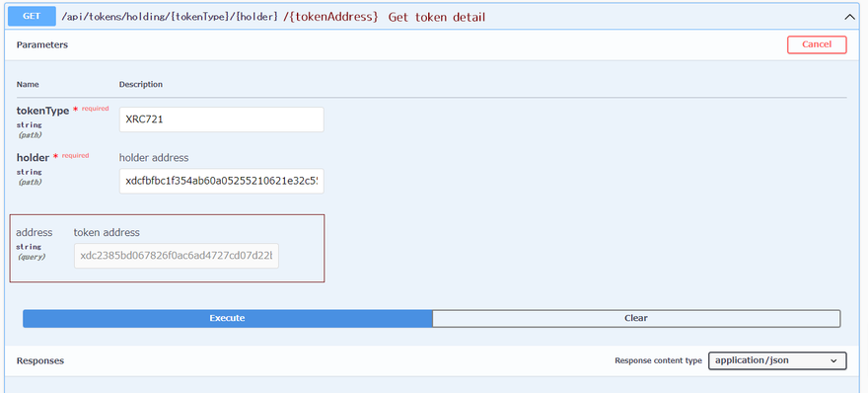Click the /api/tokens/holding endpoint path
Viewport: 868px width, 393px height.
coord(170,17)
